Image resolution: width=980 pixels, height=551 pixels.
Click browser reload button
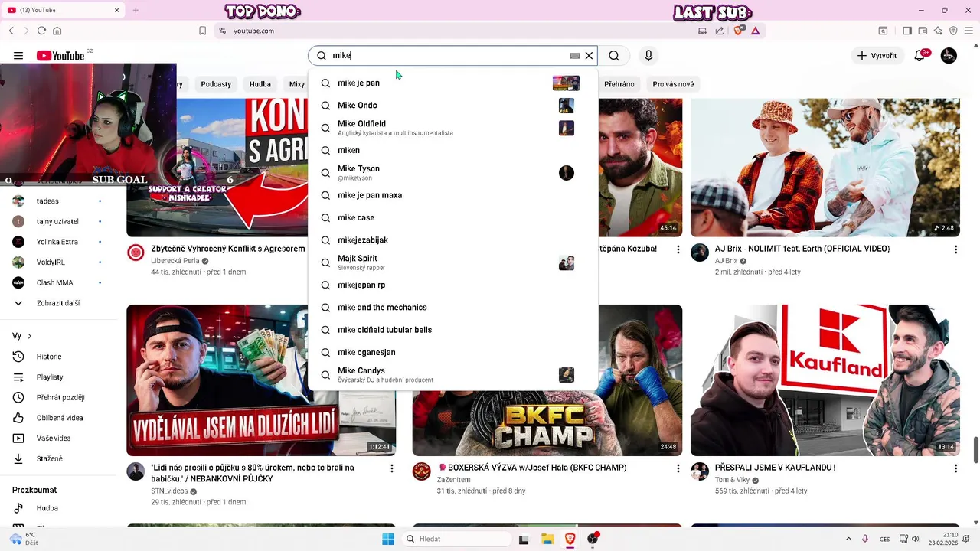(x=41, y=31)
